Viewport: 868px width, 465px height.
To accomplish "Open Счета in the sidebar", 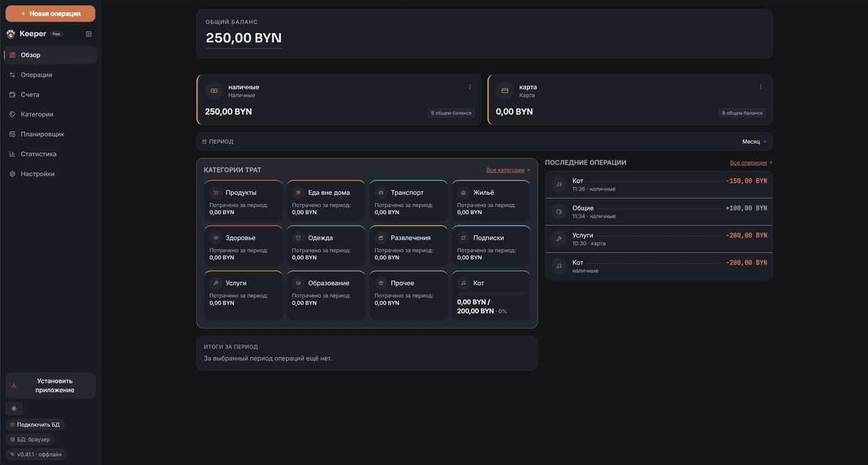I will pyautogui.click(x=51, y=94).
